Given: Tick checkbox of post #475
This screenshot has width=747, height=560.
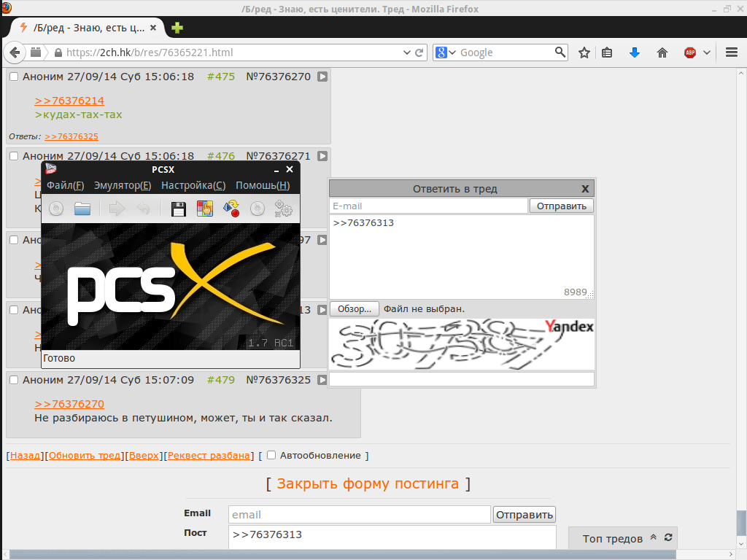Looking at the screenshot, I should [14, 77].
